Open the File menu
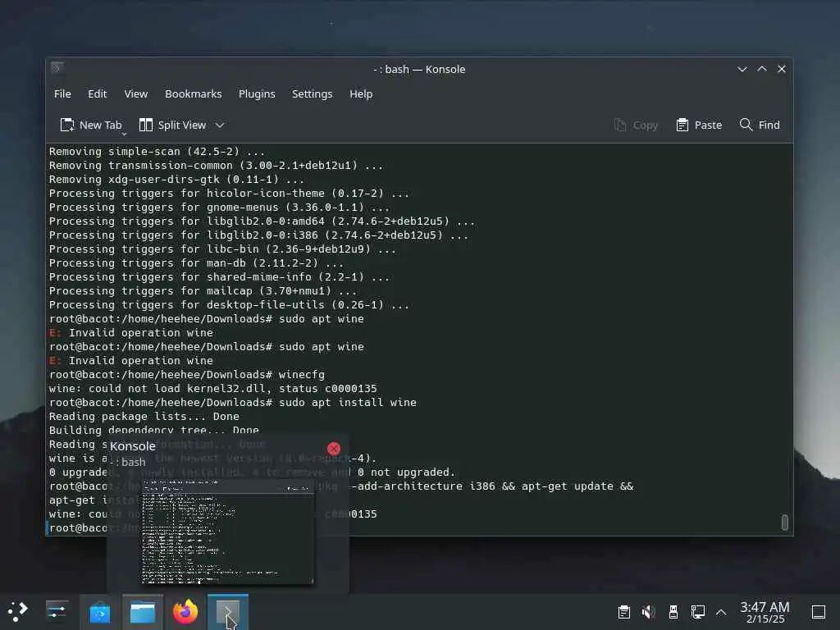Image resolution: width=840 pixels, height=630 pixels. coord(62,94)
